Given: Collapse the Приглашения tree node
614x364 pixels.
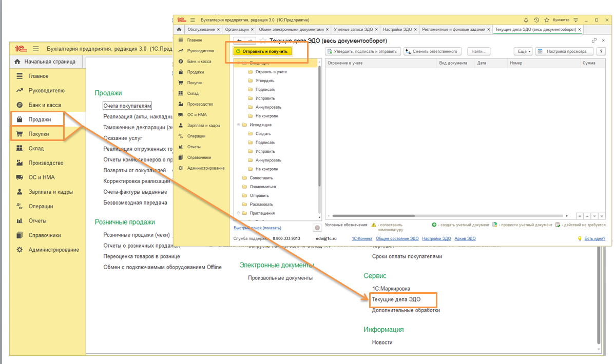Looking at the screenshot, I should click(x=238, y=213).
